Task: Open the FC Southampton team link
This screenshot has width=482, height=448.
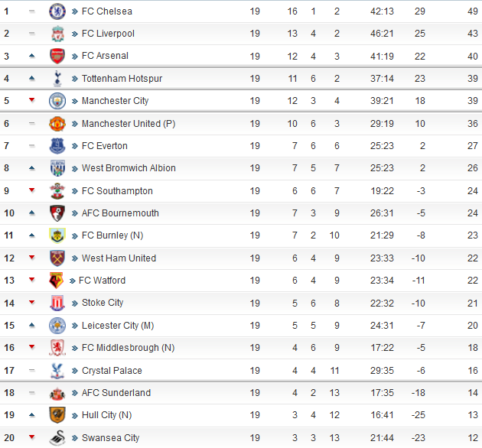Action: [x=117, y=191]
